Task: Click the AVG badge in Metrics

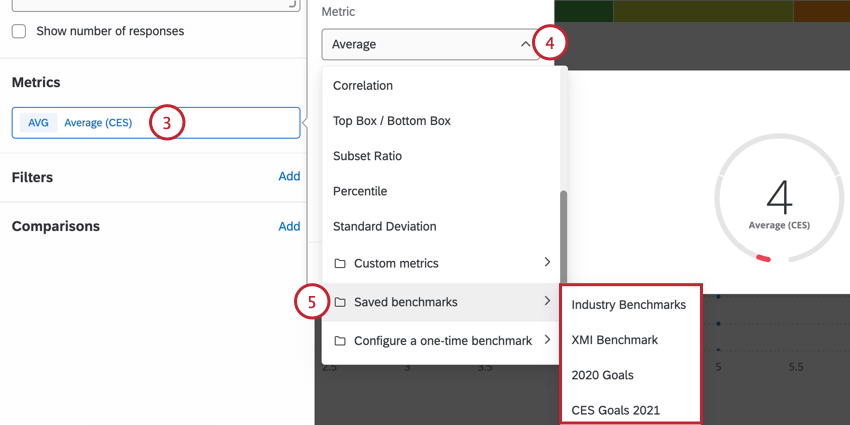Action: tap(38, 123)
